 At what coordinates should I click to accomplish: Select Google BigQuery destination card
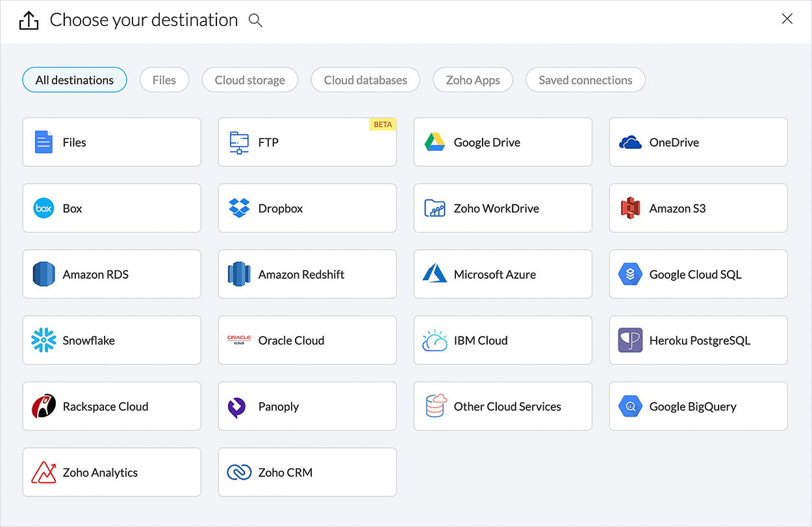pyautogui.click(x=698, y=406)
